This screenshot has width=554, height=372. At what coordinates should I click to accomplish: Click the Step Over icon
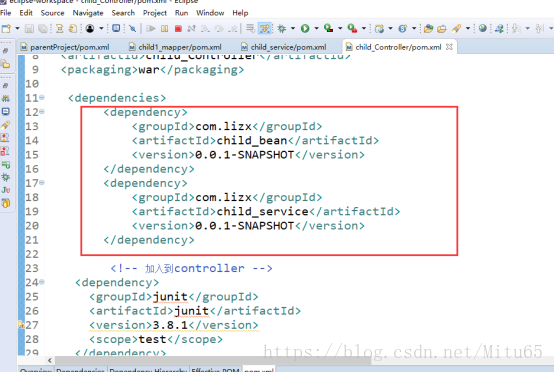[x=219, y=29]
